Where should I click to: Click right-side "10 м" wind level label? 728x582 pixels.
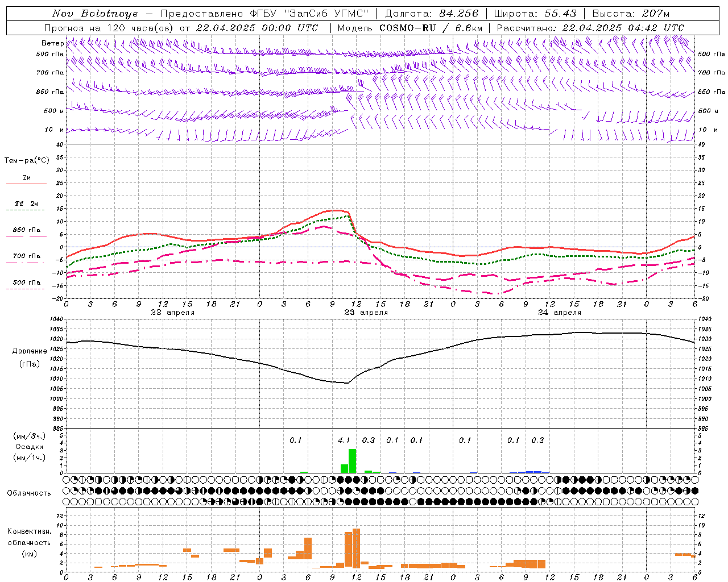pyautogui.click(x=708, y=130)
